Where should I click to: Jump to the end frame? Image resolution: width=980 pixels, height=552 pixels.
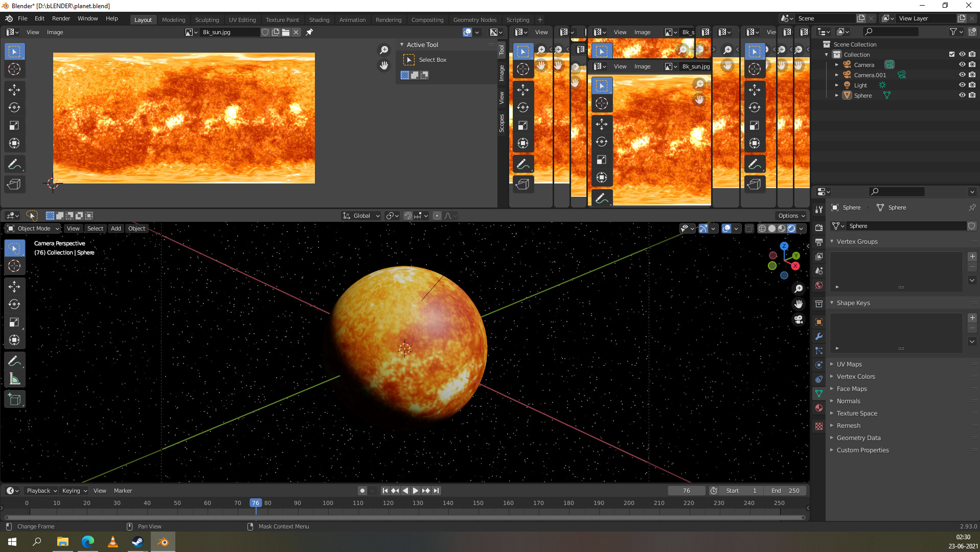pyautogui.click(x=436, y=491)
